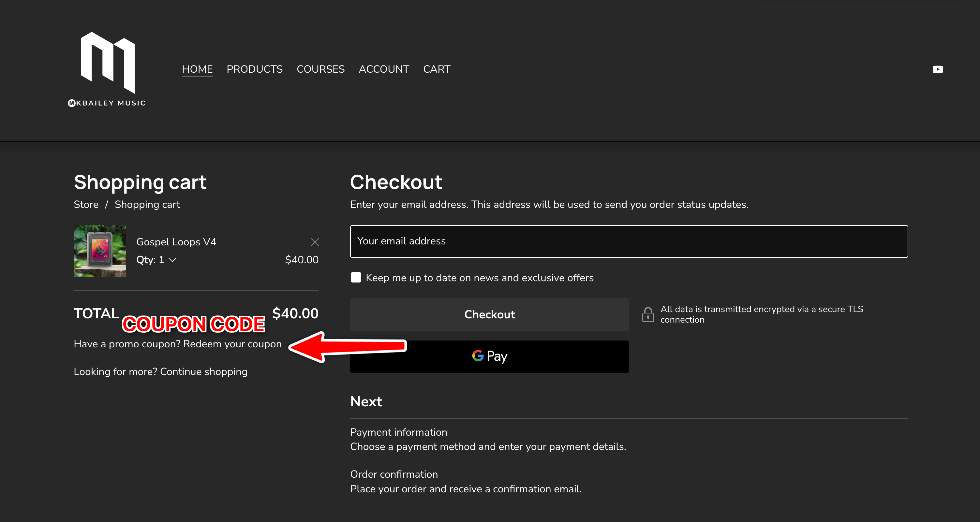Viewport: 980px width, 522px height.
Task: Click the Continue shopping link
Action: 203,371
